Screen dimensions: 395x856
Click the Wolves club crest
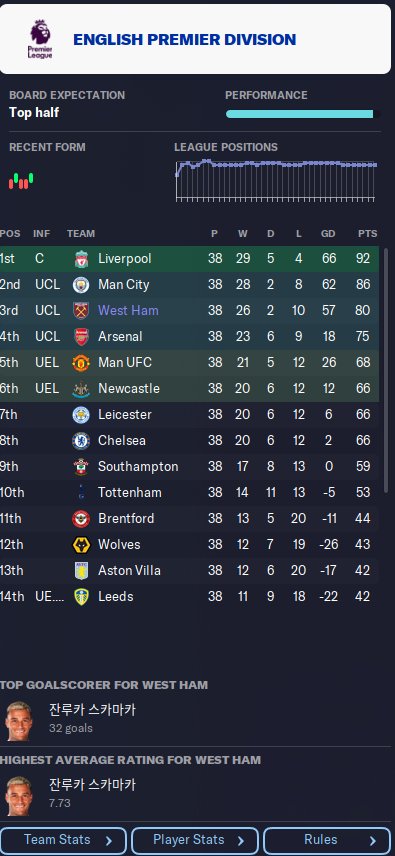tap(81, 545)
